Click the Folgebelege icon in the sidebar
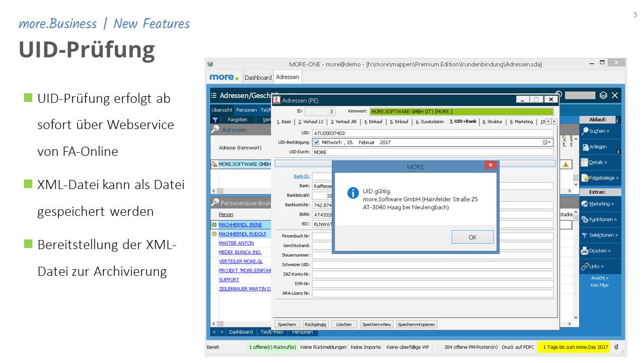This screenshot has height=363, width=644. click(x=585, y=178)
